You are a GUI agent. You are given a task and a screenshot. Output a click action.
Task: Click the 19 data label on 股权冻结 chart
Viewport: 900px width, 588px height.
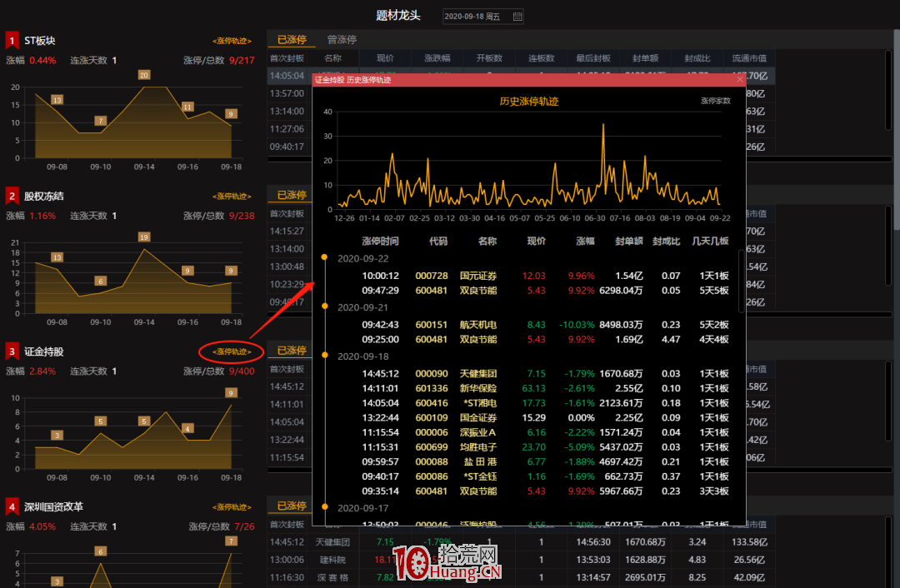(x=144, y=237)
